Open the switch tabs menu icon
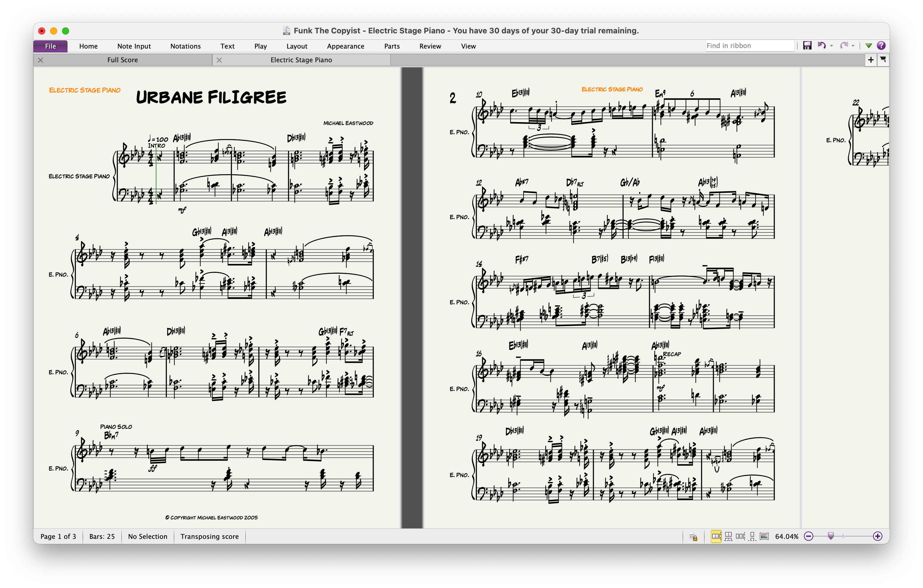 point(883,60)
